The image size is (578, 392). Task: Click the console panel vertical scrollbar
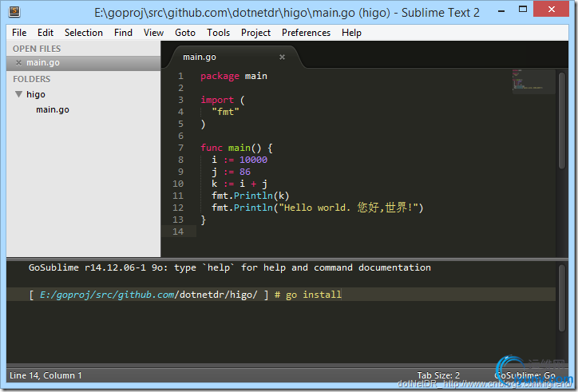click(x=562, y=298)
